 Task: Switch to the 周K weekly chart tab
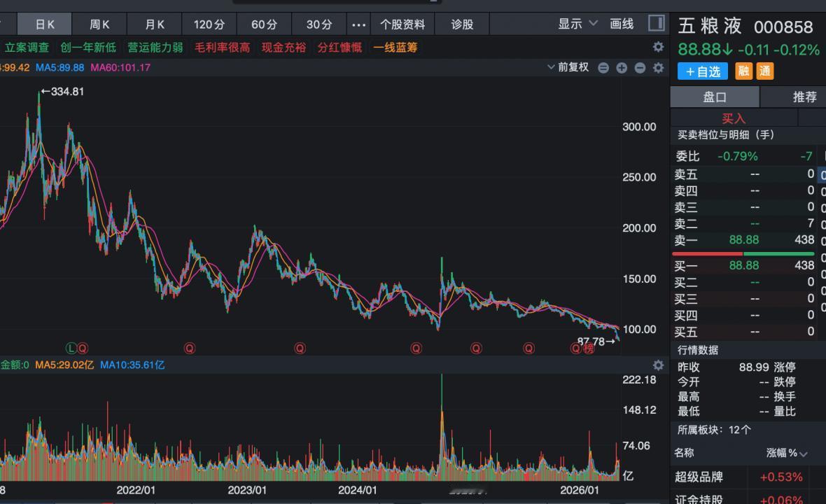pos(99,24)
